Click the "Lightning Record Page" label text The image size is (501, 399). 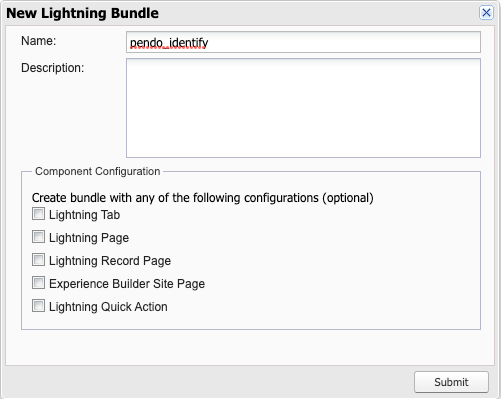[x=110, y=261]
